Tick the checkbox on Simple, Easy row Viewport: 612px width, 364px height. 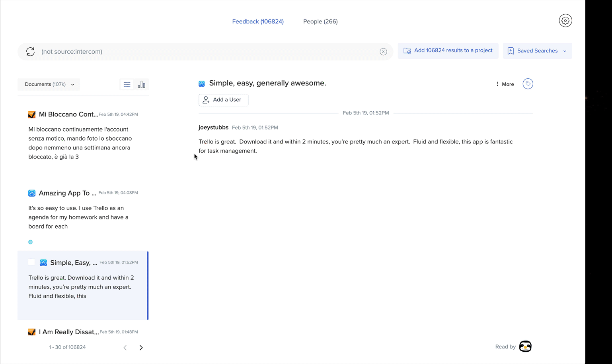click(31, 262)
